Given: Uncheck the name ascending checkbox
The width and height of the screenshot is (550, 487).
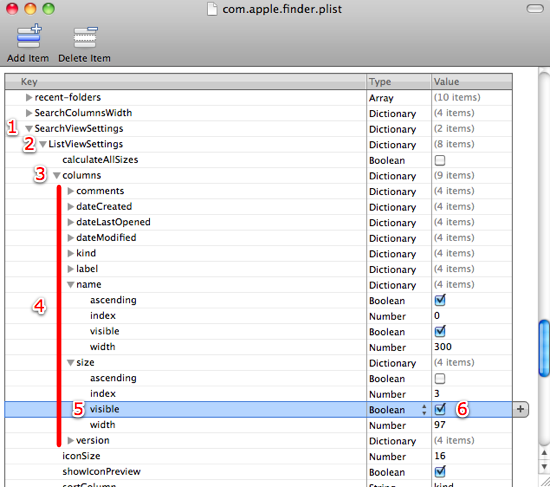Looking at the screenshot, I should point(440,300).
